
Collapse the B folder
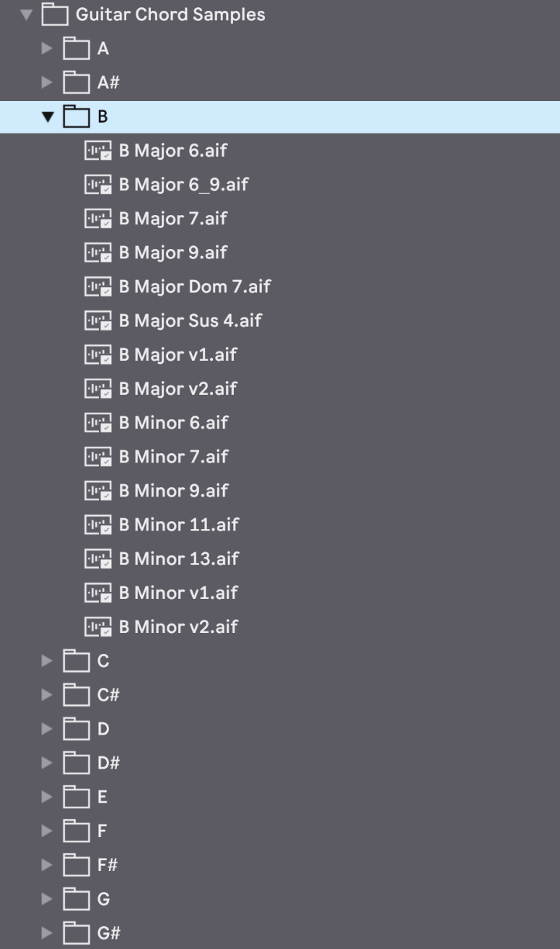(48, 118)
